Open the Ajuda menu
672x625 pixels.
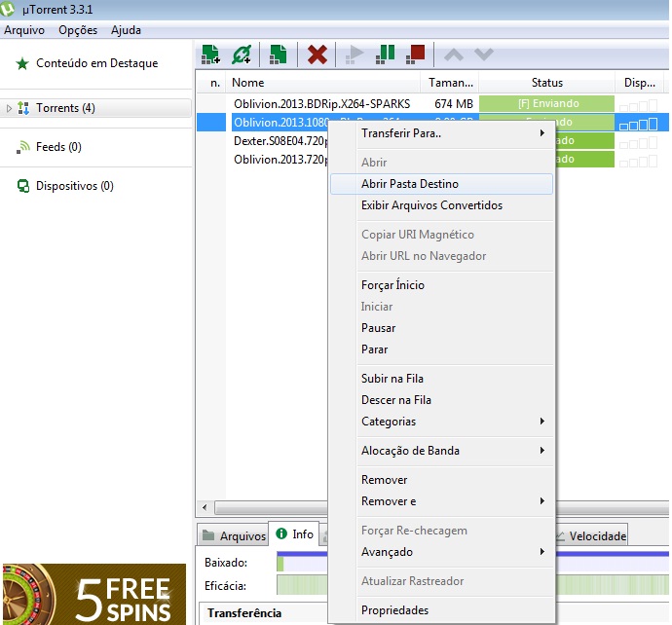tap(126, 30)
